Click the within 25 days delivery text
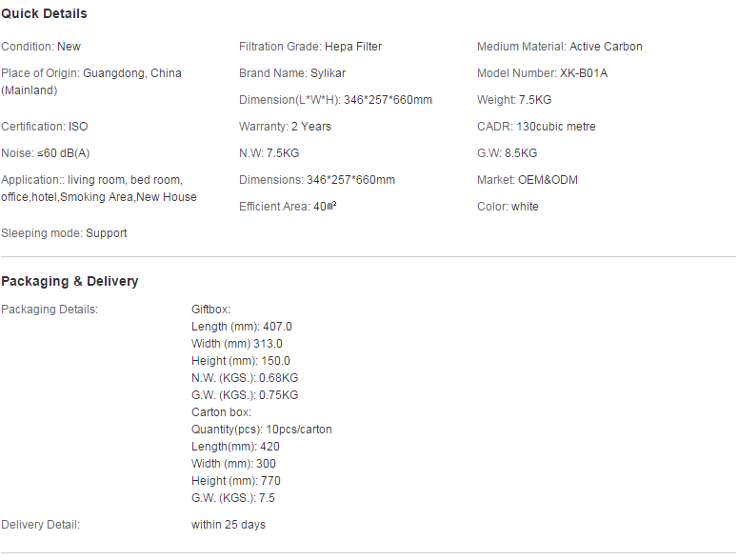Viewport: 738px width, 560px height. (229, 525)
